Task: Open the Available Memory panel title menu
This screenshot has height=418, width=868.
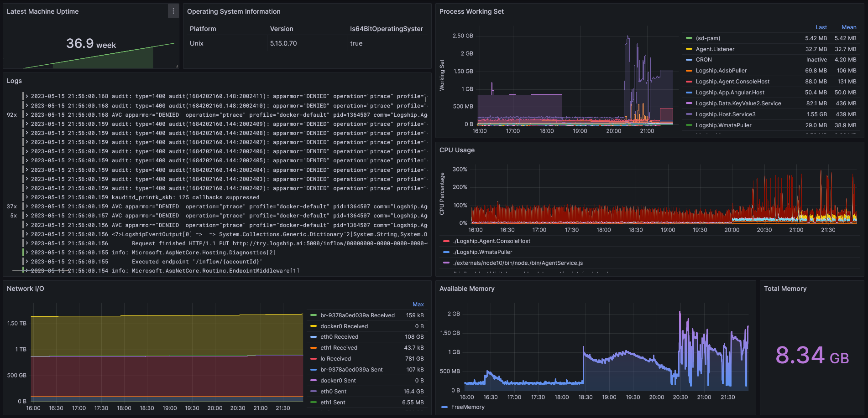Action: tap(467, 289)
